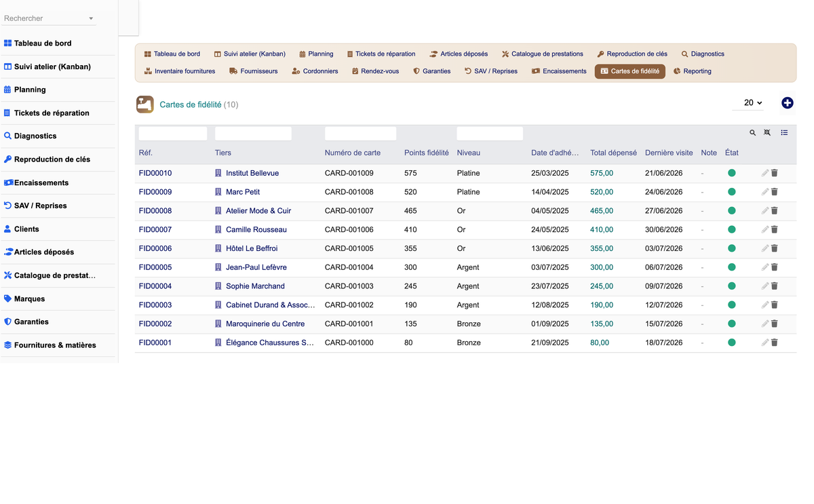Image resolution: width=814 pixels, height=504 pixels.
Task: Click the Réf. filter input field
Action: (x=173, y=134)
